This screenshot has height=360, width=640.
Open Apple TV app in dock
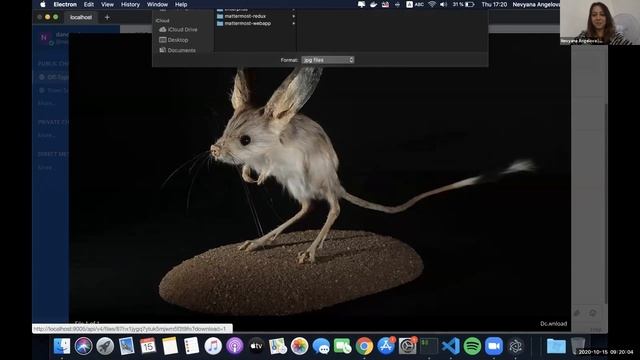click(x=256, y=346)
